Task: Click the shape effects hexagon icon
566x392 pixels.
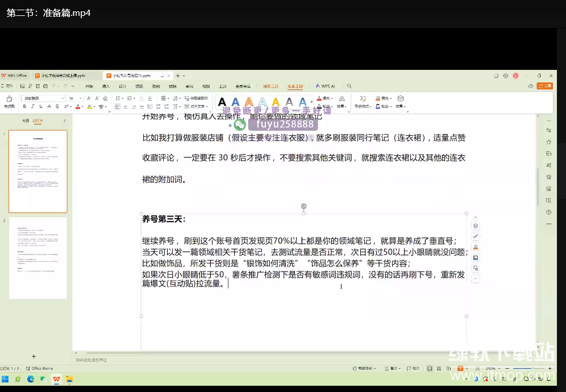Action: point(400,98)
